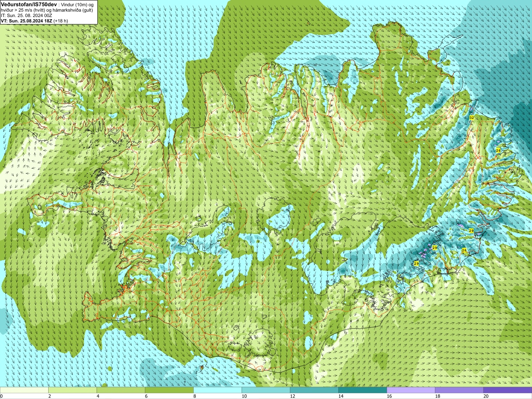Select the teal 12–14 legend swatch
The image size is (532, 399).
point(314,390)
